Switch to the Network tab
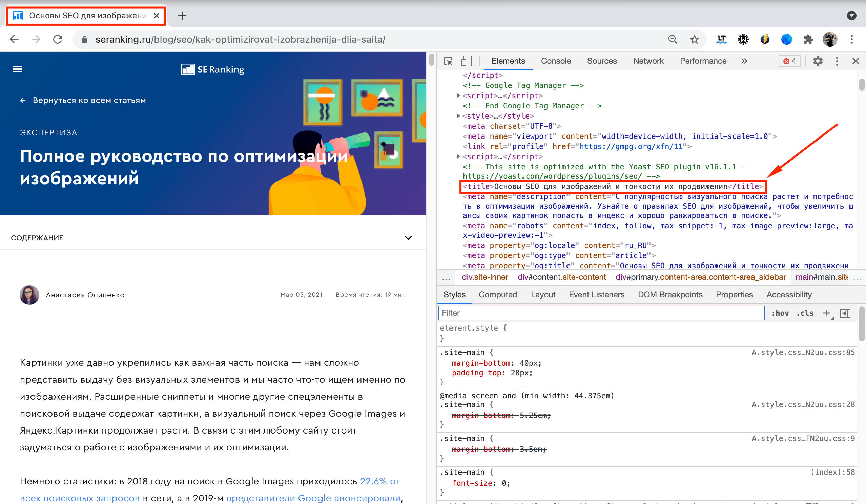Image resolution: width=866 pixels, height=504 pixels. [648, 61]
